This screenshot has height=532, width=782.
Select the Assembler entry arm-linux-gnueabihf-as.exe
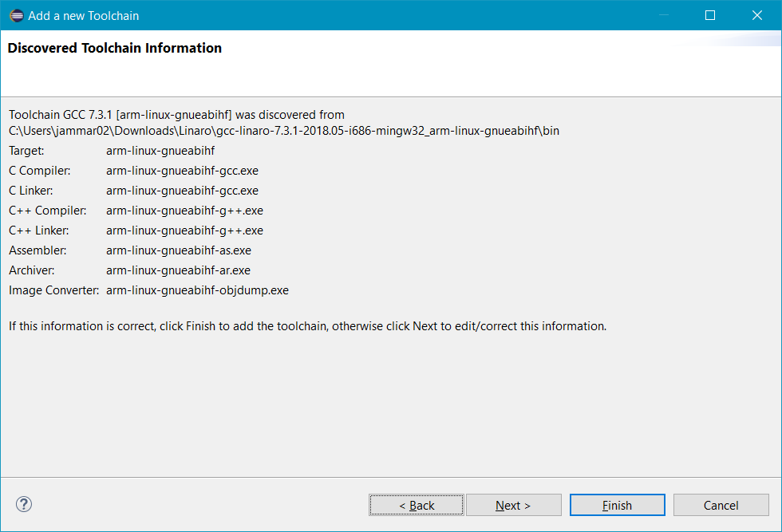(x=179, y=250)
